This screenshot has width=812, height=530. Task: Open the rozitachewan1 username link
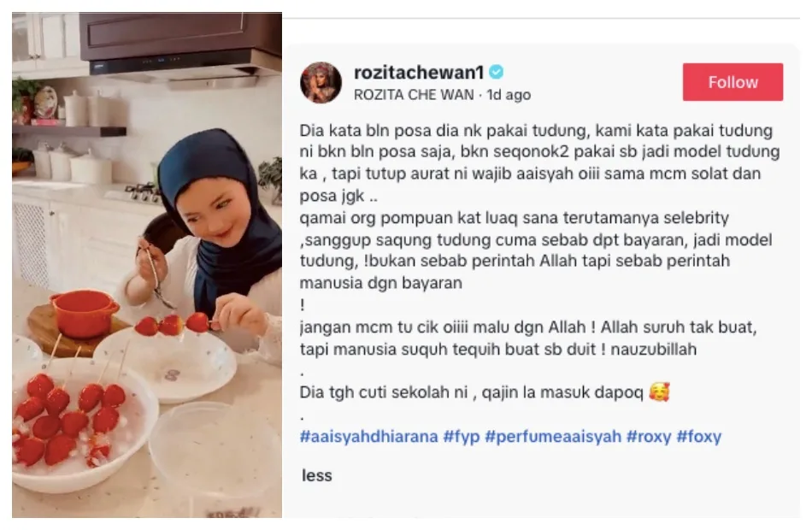click(x=419, y=73)
